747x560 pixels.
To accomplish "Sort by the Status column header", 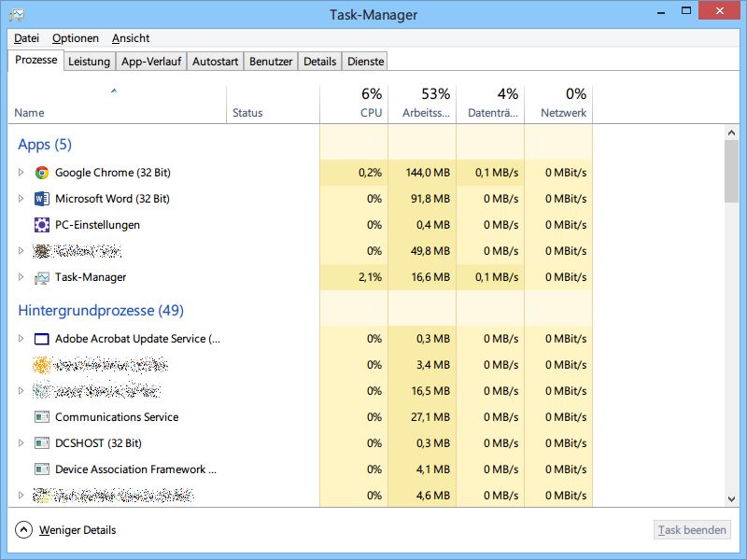I will [273, 105].
